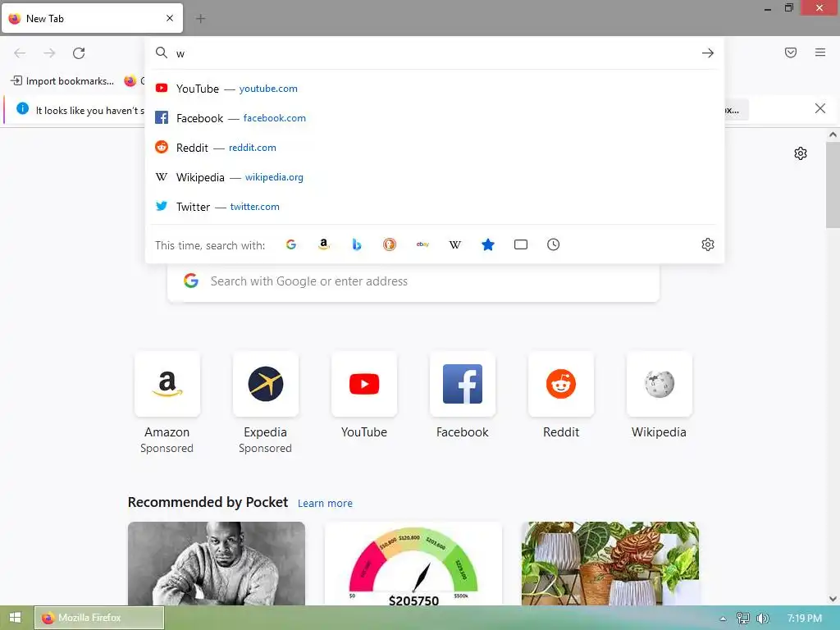Personalize new tab with gear icon
This screenshot has width=840, height=630.
(801, 153)
